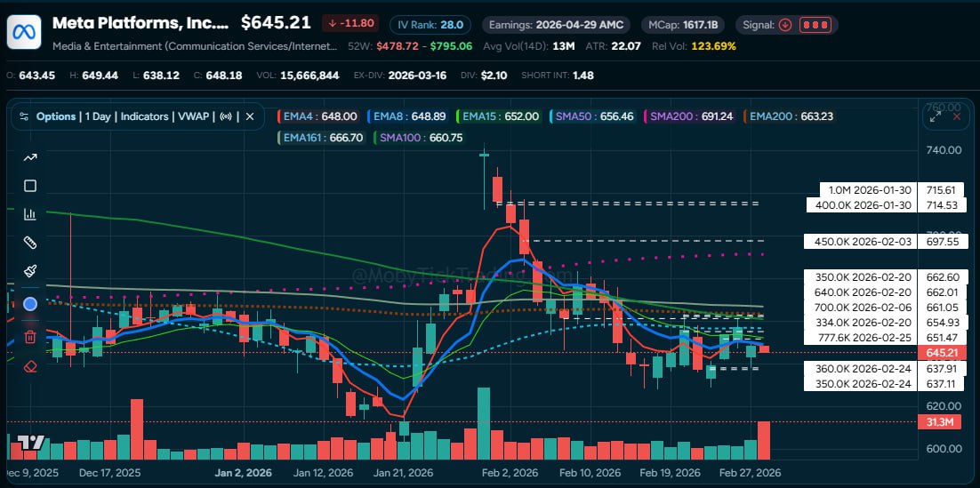Open the Indicators dropdown
The width and height of the screenshot is (980, 488).
coord(146,116)
